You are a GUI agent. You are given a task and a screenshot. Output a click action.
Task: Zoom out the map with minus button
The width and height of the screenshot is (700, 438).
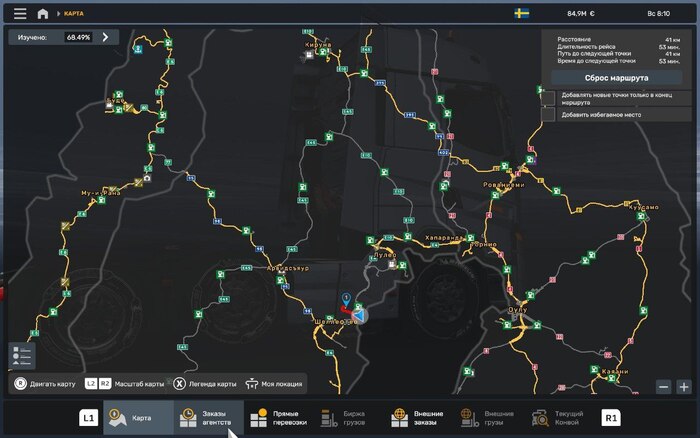point(664,387)
